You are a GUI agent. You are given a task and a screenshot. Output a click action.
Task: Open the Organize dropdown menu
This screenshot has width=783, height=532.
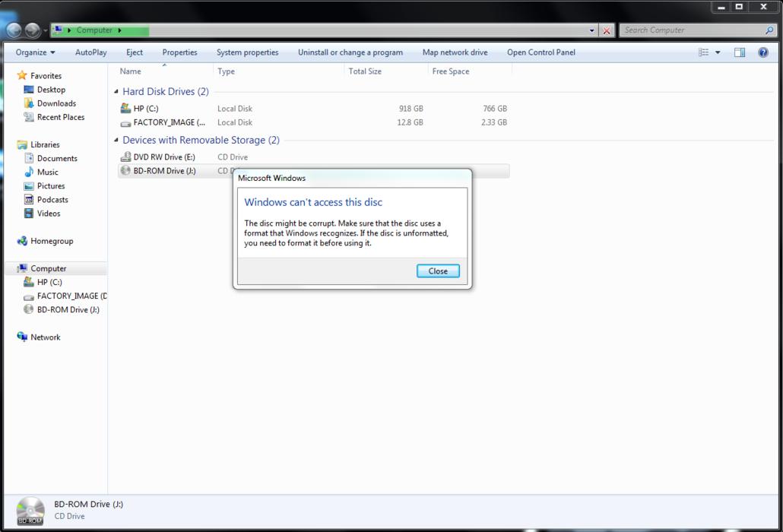click(x=35, y=52)
